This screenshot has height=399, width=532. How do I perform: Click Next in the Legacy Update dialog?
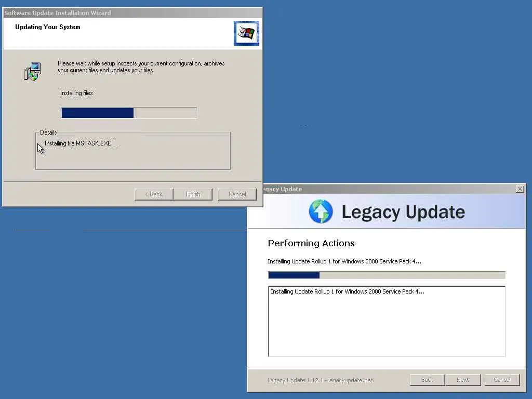click(x=463, y=380)
